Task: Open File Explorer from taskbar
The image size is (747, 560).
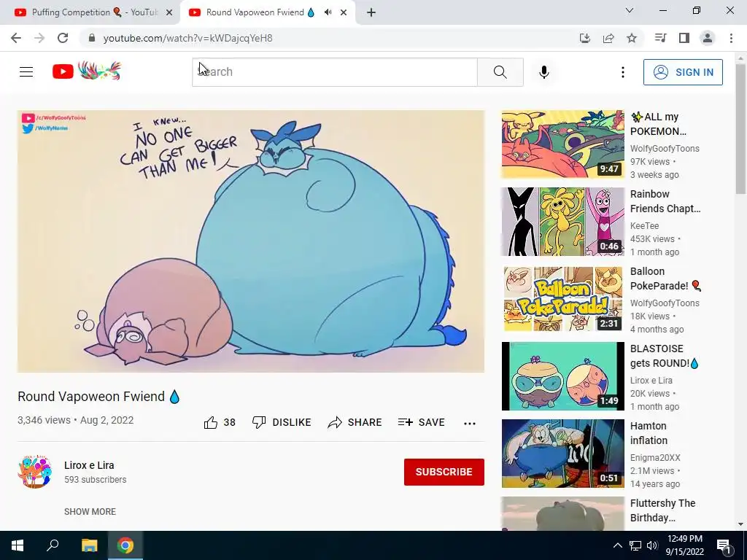Action: pos(89,545)
